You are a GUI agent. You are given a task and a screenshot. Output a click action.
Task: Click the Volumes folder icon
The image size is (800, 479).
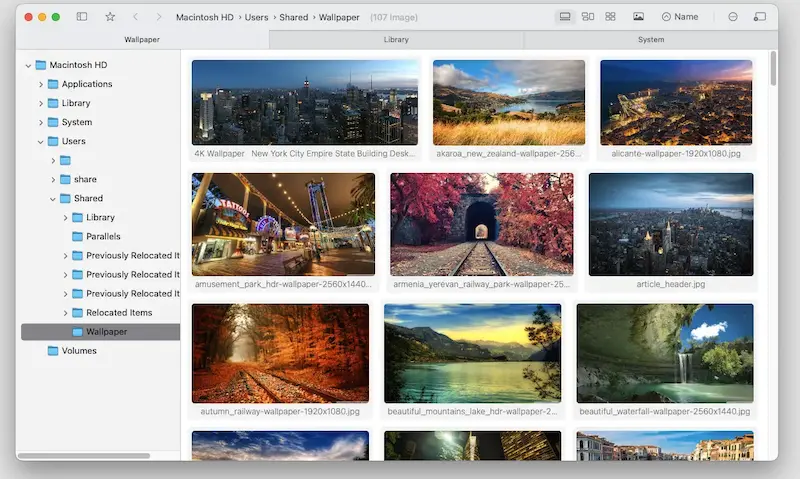coord(53,350)
